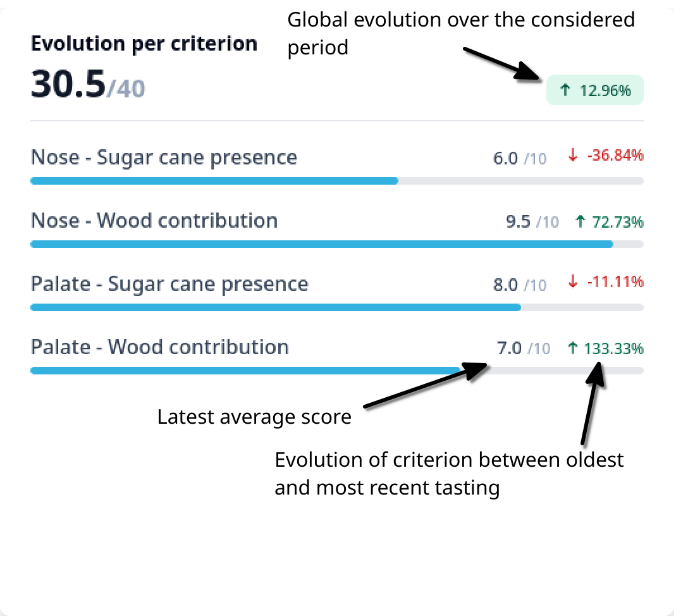Click the Nose Sugar cane presence progress bar
The height and width of the screenshot is (616, 688).
[337, 181]
